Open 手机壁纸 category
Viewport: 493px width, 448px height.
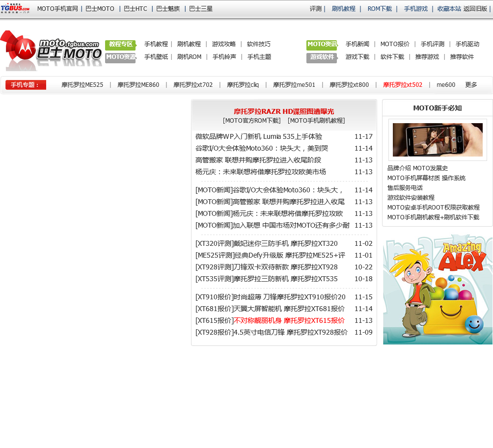click(156, 57)
